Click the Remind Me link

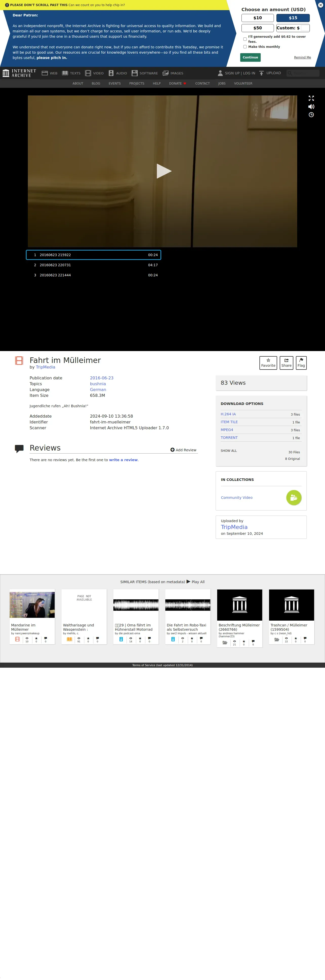point(302,57)
